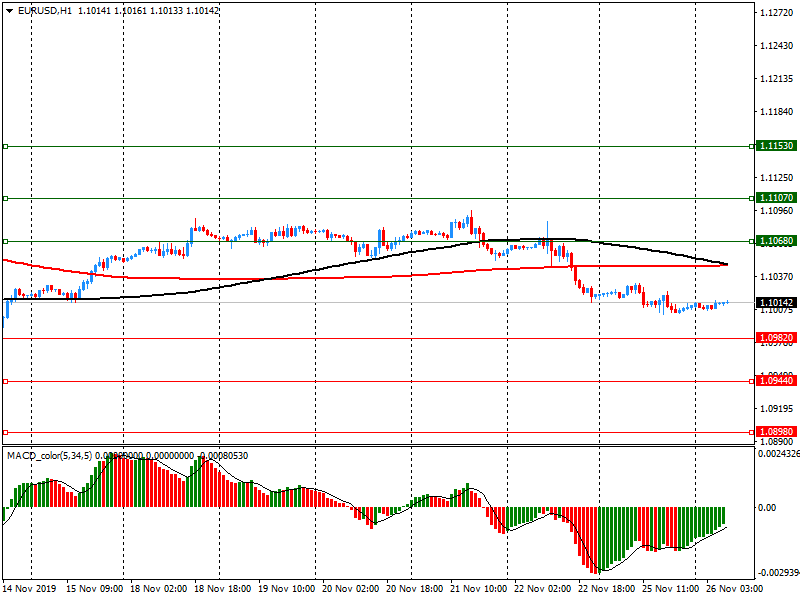800x600 pixels.
Task: Select the 1.09440 line left handle
Action: (x=6, y=381)
